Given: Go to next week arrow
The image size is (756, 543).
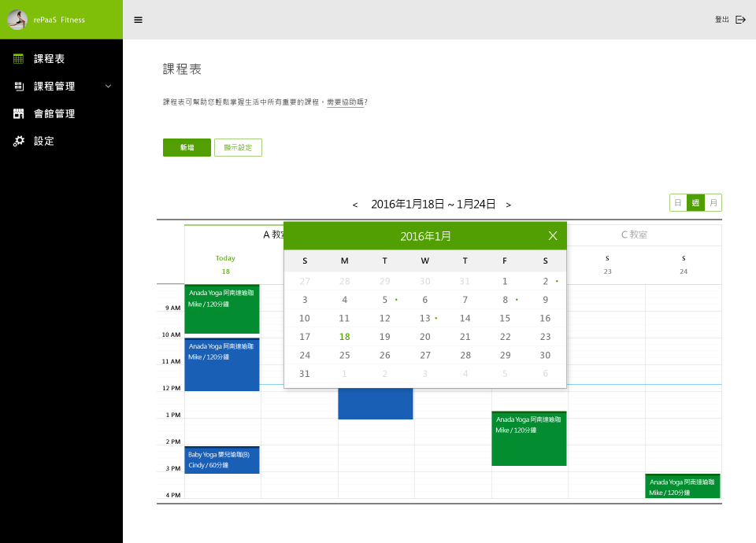Looking at the screenshot, I should 509,205.
